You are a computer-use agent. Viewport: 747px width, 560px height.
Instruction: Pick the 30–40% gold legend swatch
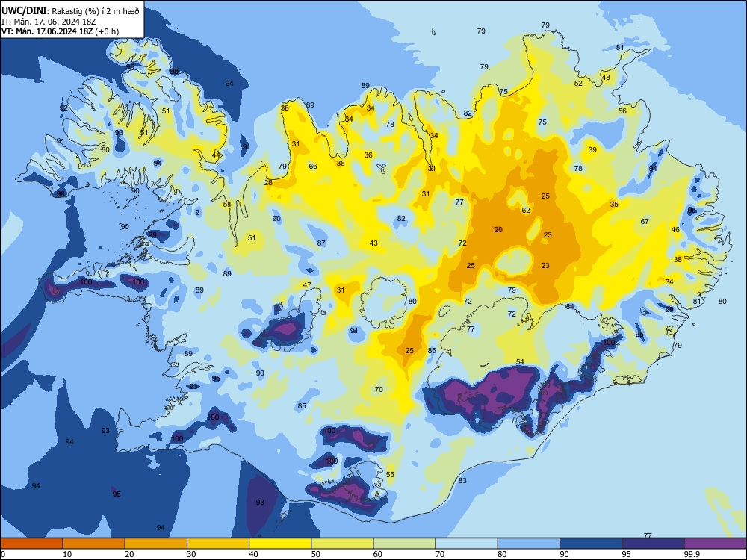click(x=218, y=544)
